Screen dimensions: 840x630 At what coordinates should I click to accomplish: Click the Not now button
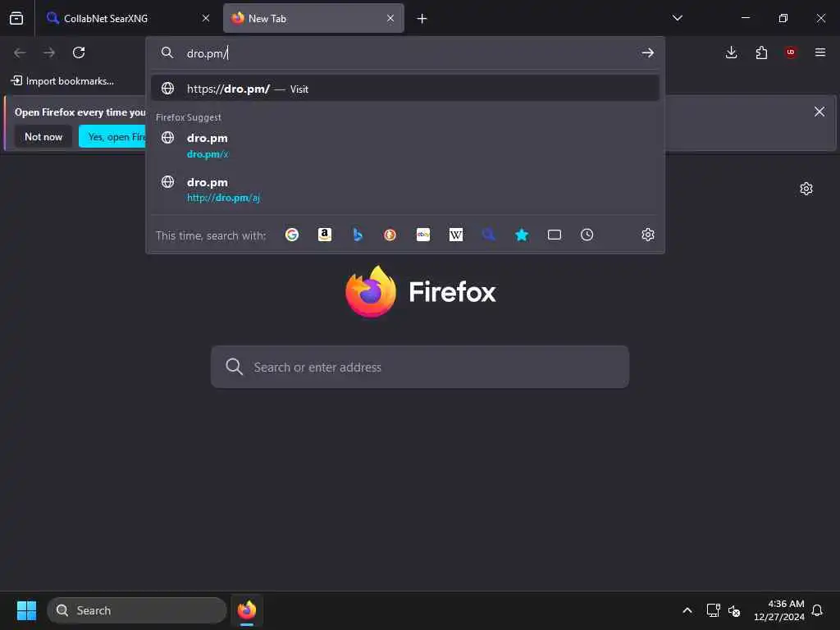click(x=43, y=137)
